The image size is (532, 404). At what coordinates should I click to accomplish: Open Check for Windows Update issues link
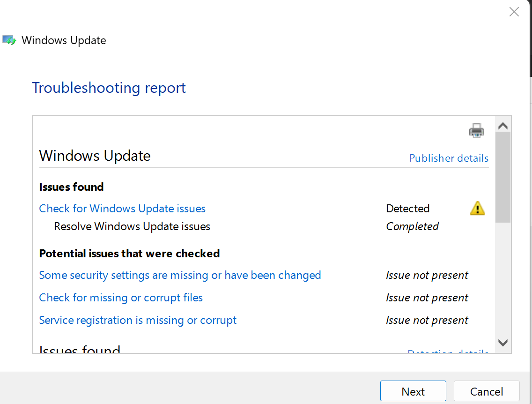point(122,209)
